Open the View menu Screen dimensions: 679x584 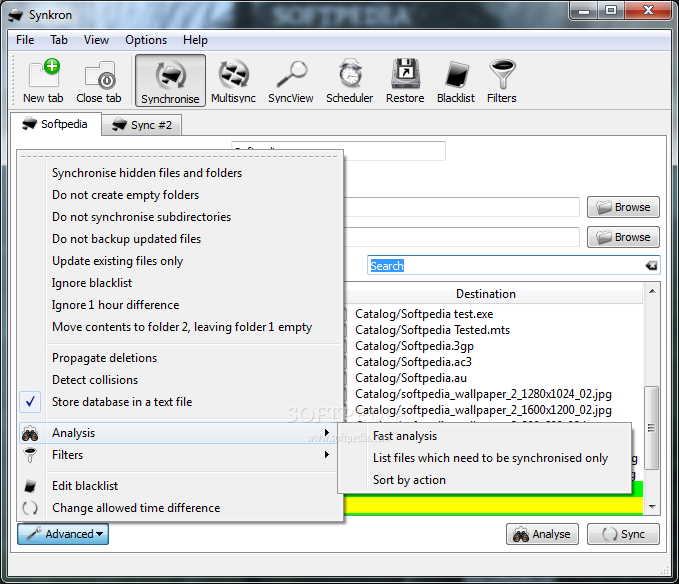click(96, 40)
